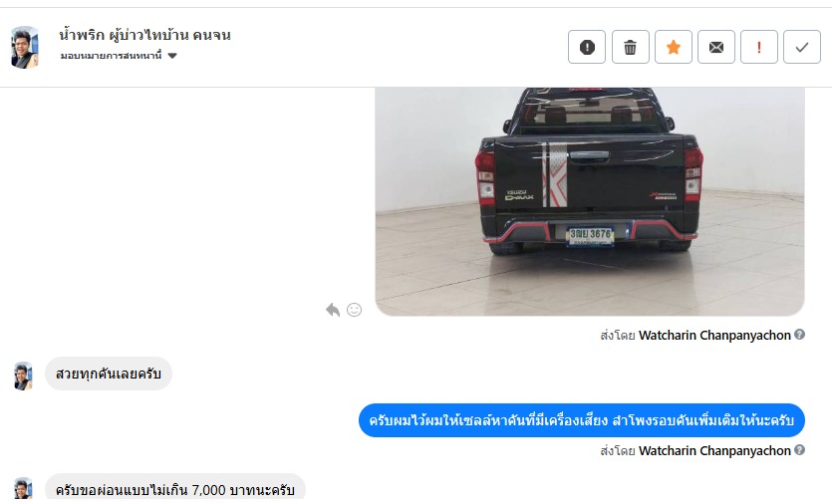
Task: Mark conversation done with checkmark
Action: pyautogui.click(x=802, y=47)
